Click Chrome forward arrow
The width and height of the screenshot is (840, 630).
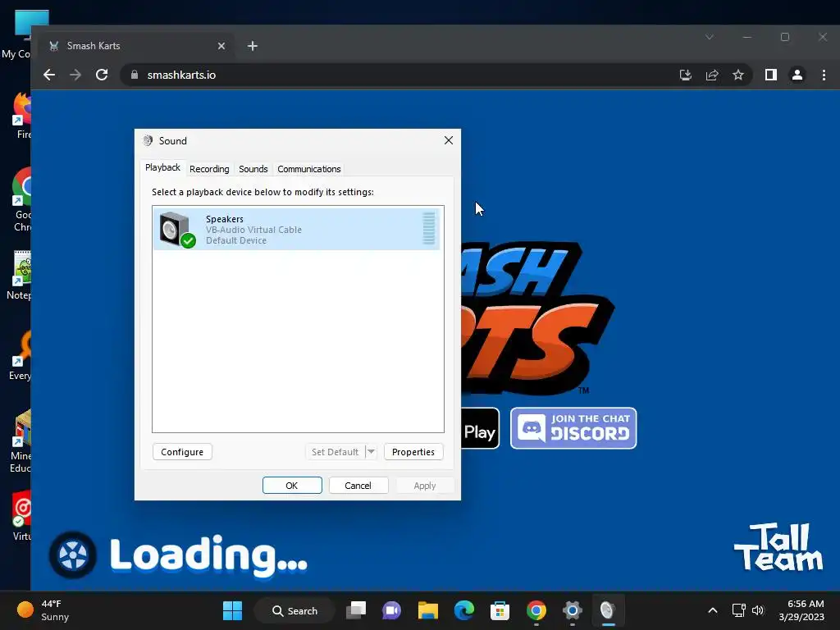point(75,75)
